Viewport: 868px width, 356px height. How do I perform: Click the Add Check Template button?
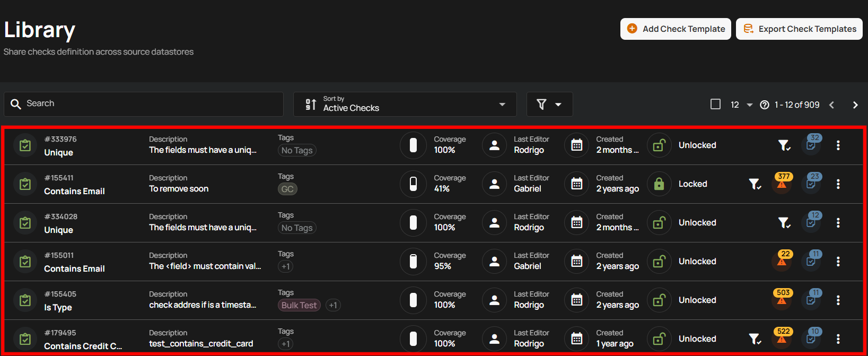(676, 29)
